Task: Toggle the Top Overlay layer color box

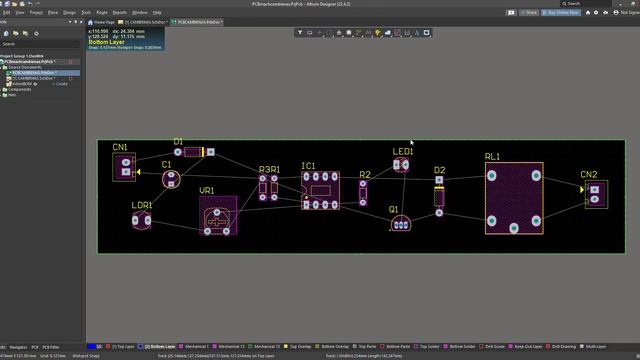Action: (x=286, y=347)
